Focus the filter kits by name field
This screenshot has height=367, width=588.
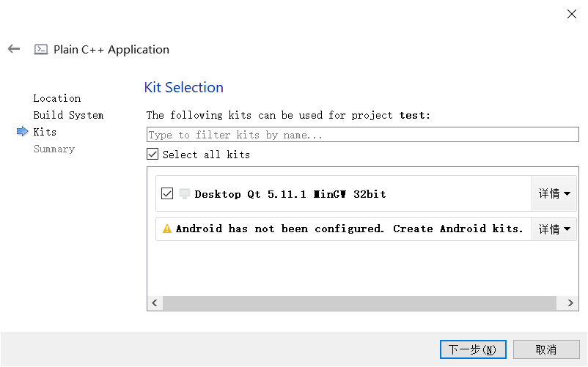click(362, 135)
